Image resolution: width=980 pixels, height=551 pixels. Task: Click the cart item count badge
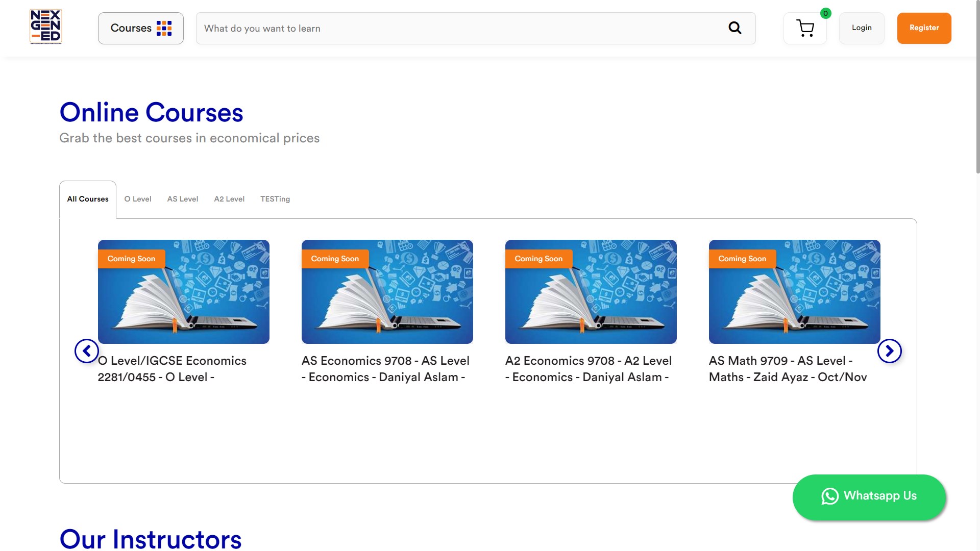click(x=825, y=13)
